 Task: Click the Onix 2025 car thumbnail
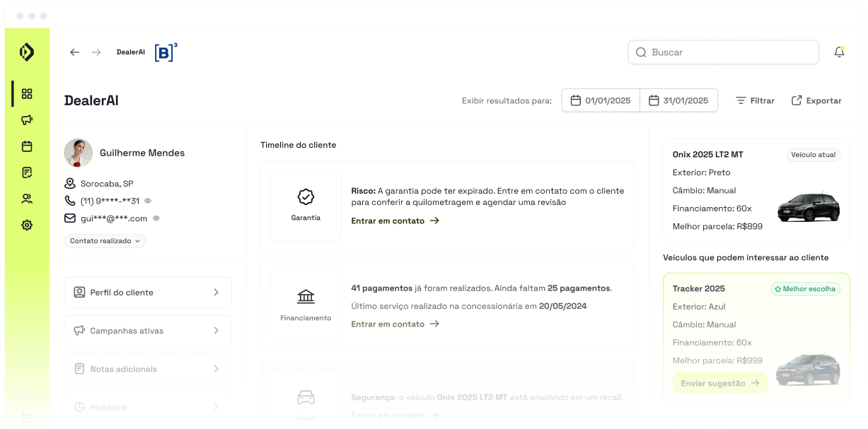pos(808,206)
